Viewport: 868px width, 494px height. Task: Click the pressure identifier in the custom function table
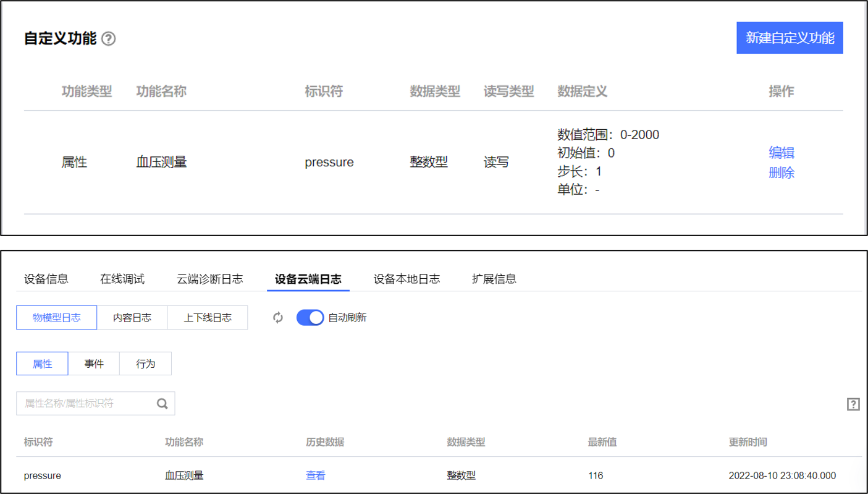[329, 163]
